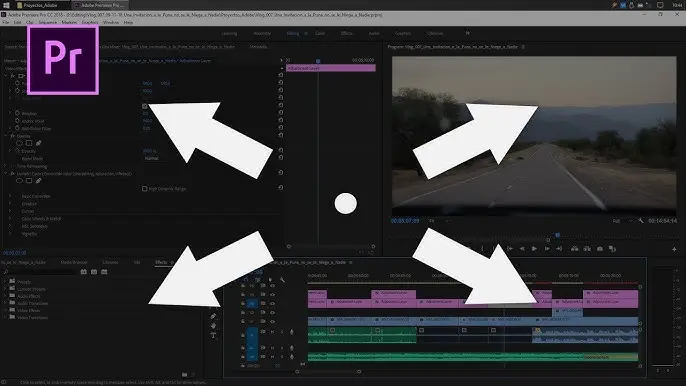Expand Video Effects folder

5,310
